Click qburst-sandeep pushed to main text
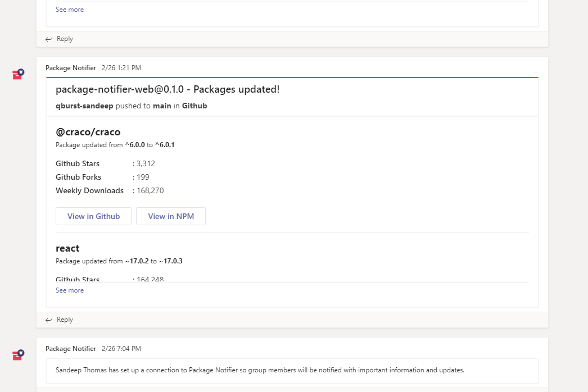 click(x=131, y=106)
